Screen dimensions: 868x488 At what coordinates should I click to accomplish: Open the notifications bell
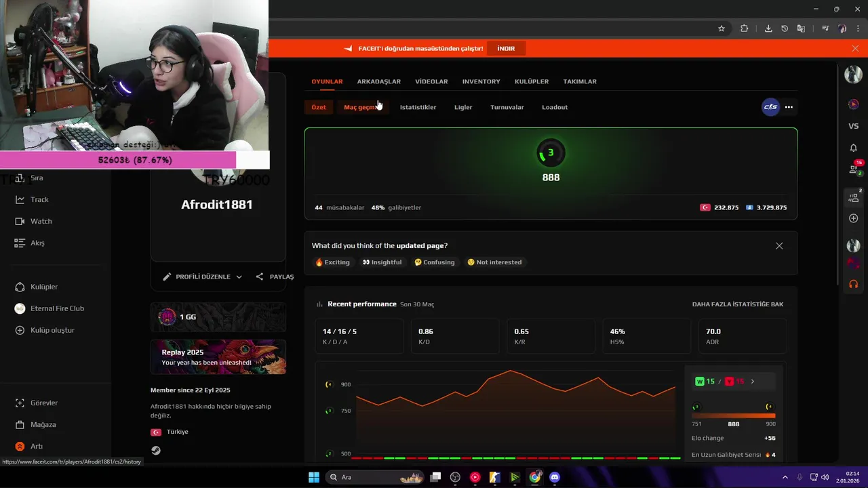(854, 148)
